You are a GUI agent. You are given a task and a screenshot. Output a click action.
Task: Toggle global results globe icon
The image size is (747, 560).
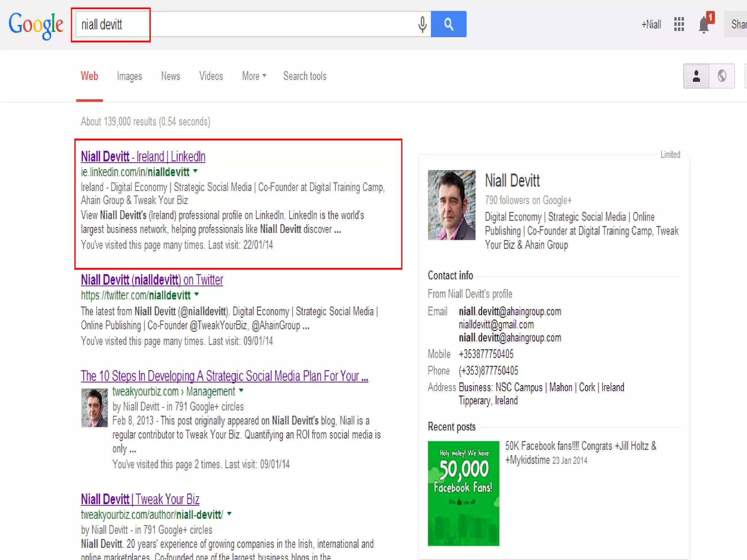[x=722, y=76]
